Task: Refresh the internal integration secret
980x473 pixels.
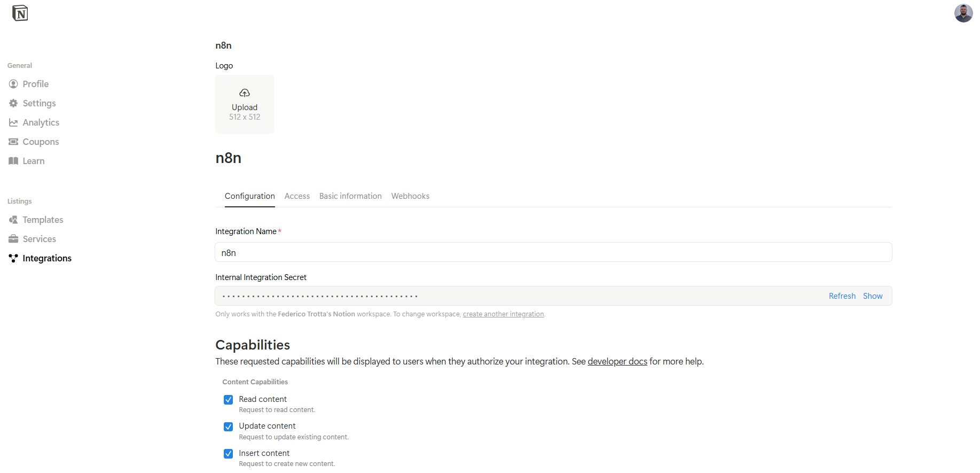Action: click(842, 296)
